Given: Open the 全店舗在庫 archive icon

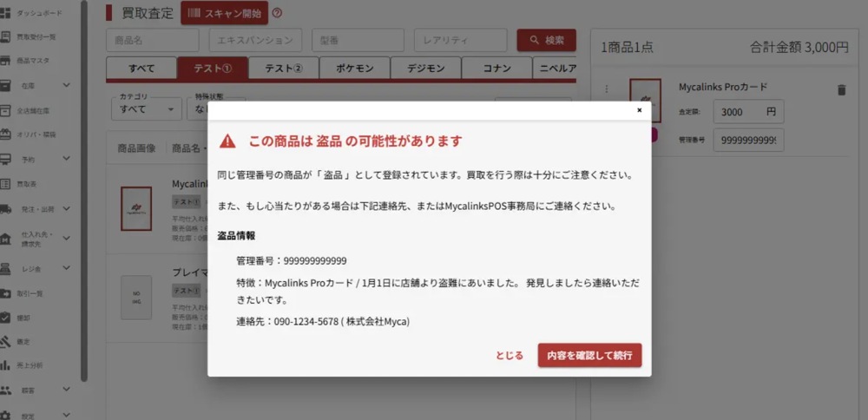Looking at the screenshot, I should click(5, 111).
